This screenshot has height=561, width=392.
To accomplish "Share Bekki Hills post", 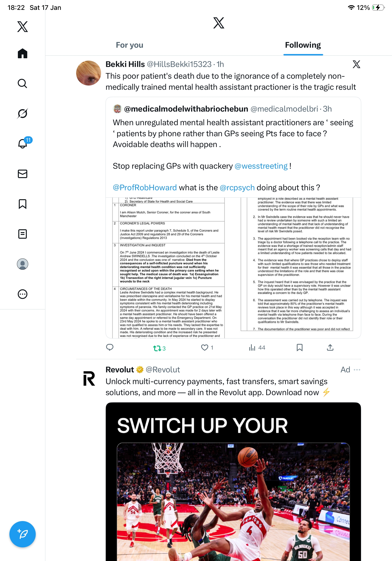I will [x=330, y=347].
